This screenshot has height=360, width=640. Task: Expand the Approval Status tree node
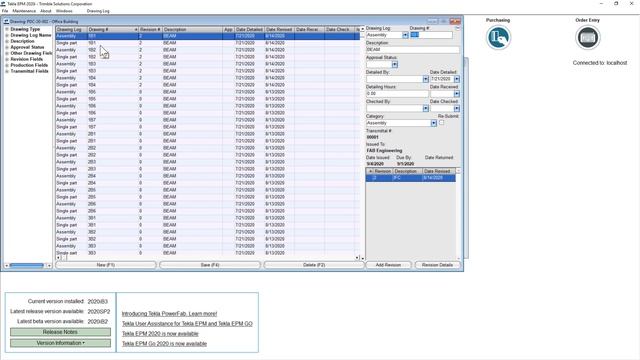pyautogui.click(x=7, y=47)
